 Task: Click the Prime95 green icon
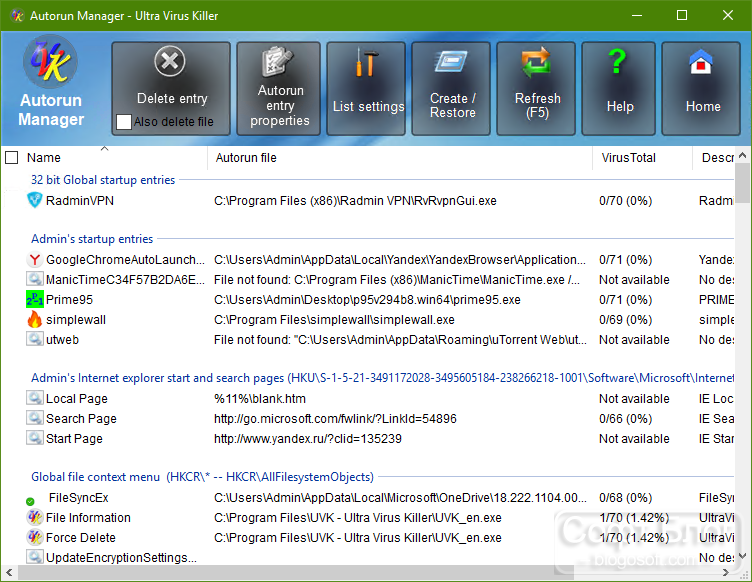click(35, 299)
